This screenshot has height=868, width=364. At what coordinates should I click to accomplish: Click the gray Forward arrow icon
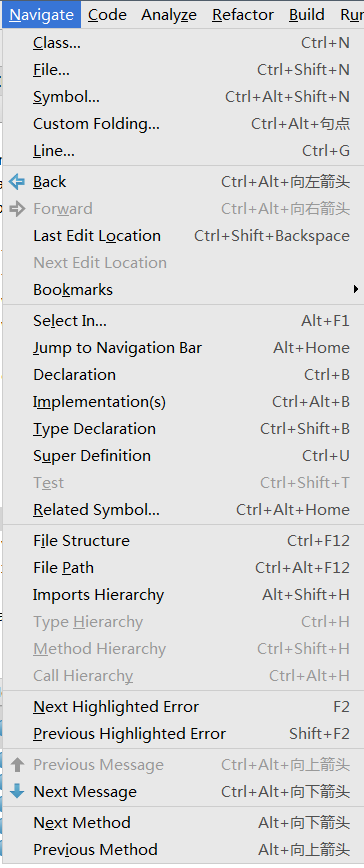(x=18, y=209)
